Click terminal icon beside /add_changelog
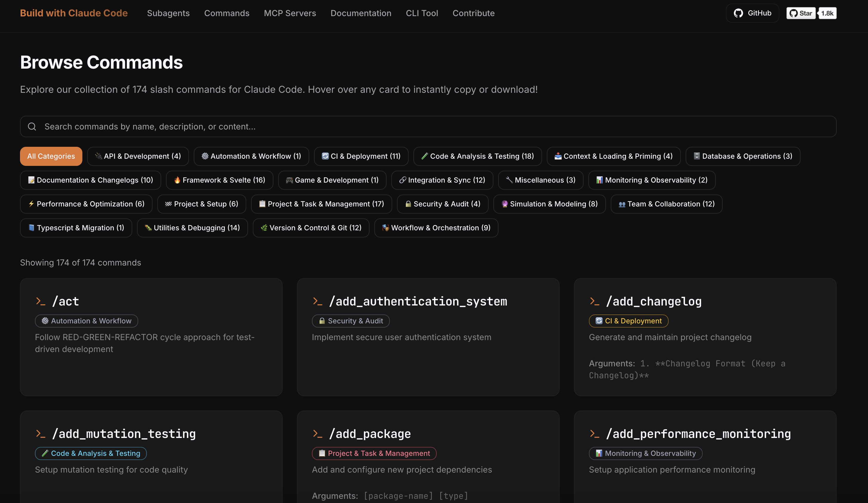 pyautogui.click(x=595, y=301)
